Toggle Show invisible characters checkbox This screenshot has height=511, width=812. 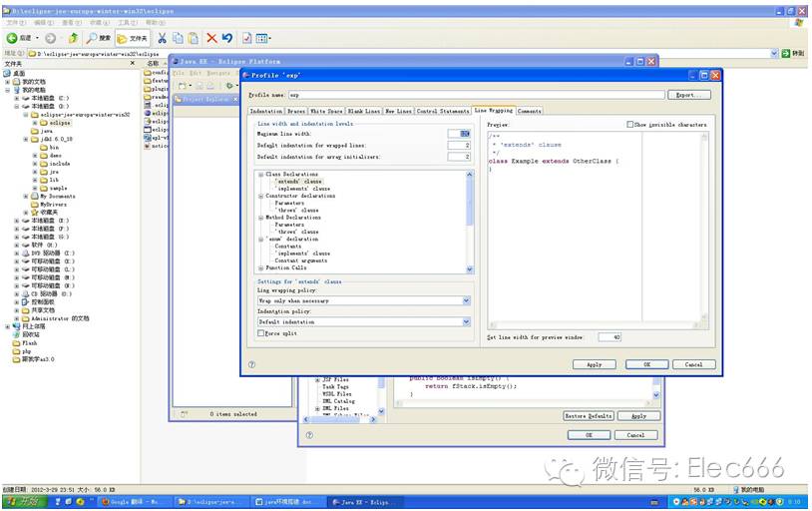click(x=629, y=125)
